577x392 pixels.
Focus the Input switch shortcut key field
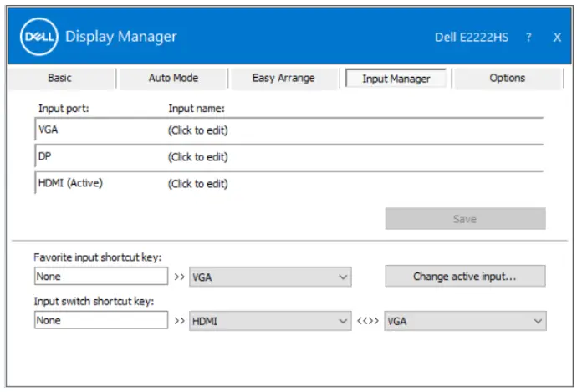tap(101, 320)
